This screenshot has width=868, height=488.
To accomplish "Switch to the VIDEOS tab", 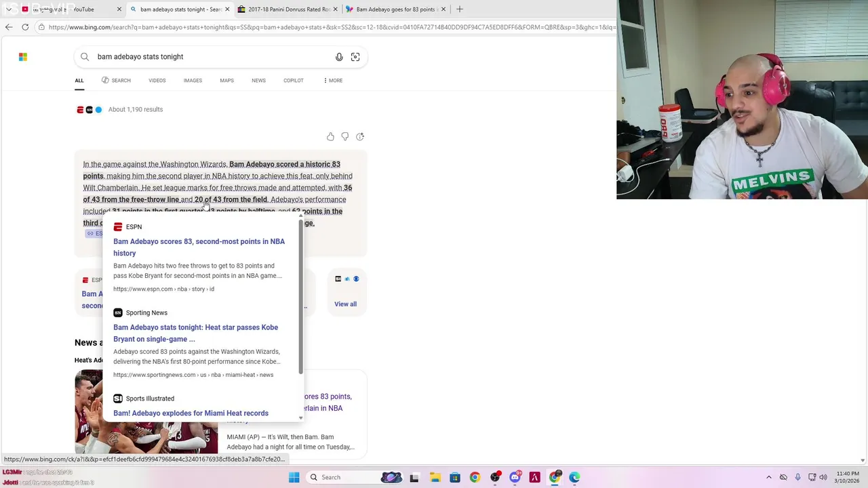I will coord(157,81).
